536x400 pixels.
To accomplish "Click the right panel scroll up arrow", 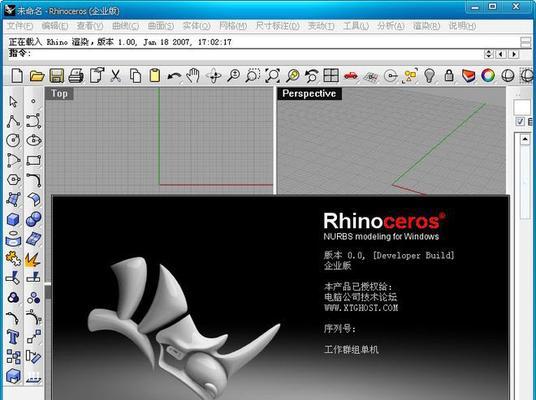I will point(525,139).
